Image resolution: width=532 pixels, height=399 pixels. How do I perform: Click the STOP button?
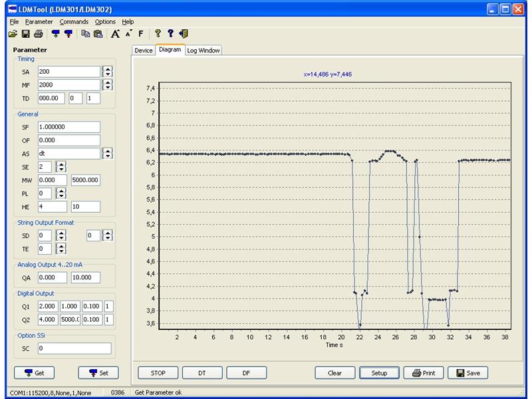click(158, 373)
